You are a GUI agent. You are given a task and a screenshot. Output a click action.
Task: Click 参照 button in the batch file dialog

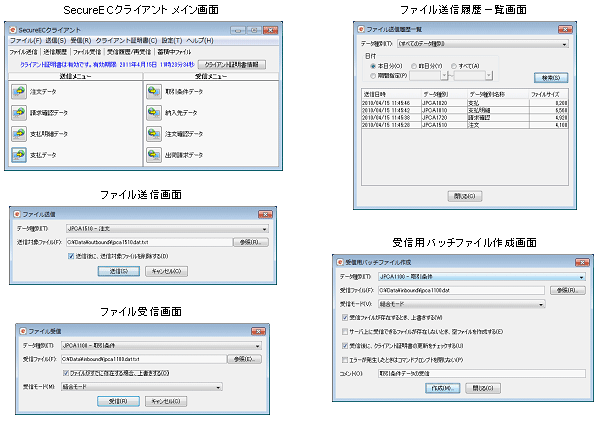[568, 290]
